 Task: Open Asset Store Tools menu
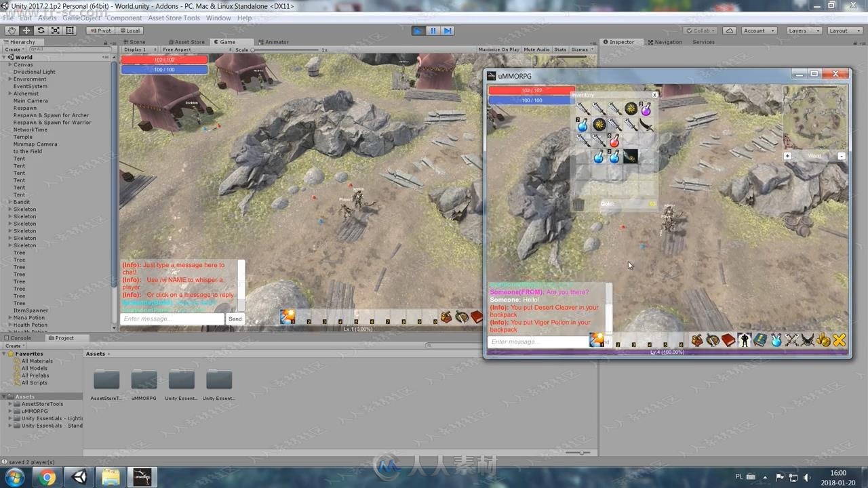[174, 18]
